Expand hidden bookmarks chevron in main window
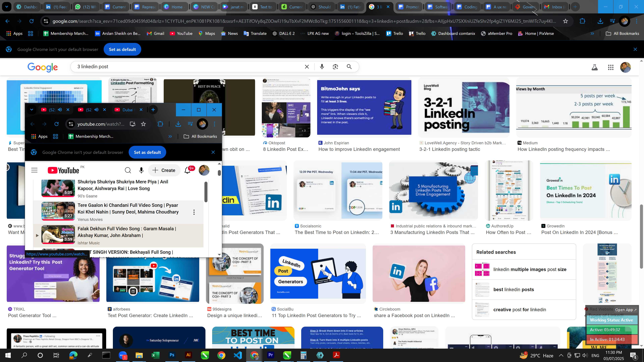 (x=592, y=34)
